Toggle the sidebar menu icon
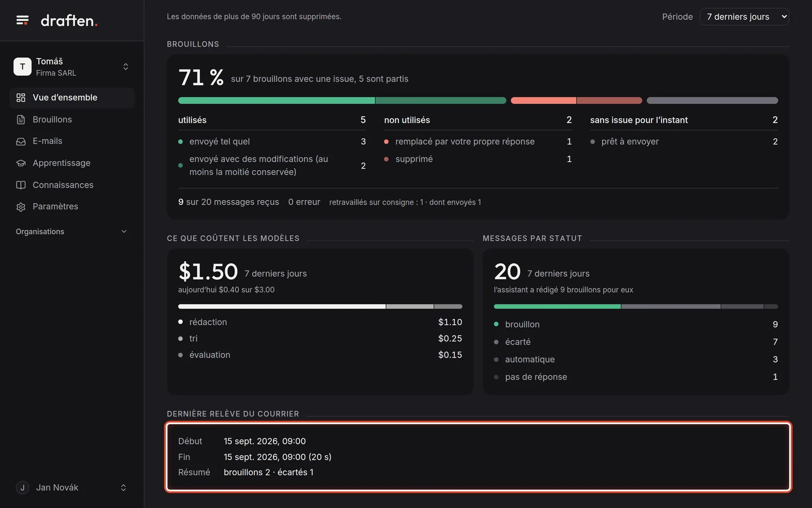The height and width of the screenshot is (508, 812). 22,20
